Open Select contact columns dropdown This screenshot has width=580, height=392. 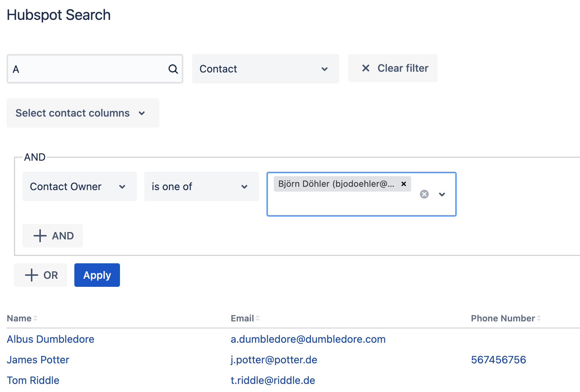click(83, 113)
